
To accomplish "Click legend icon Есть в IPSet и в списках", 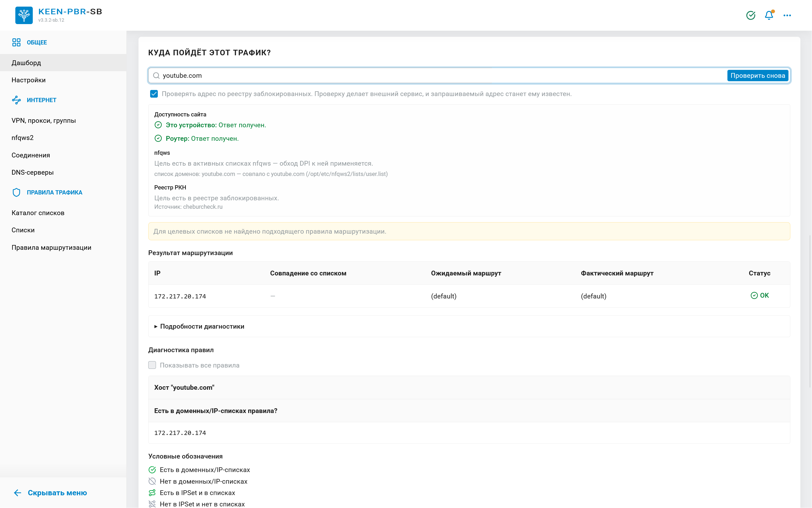I will click(x=152, y=493).
